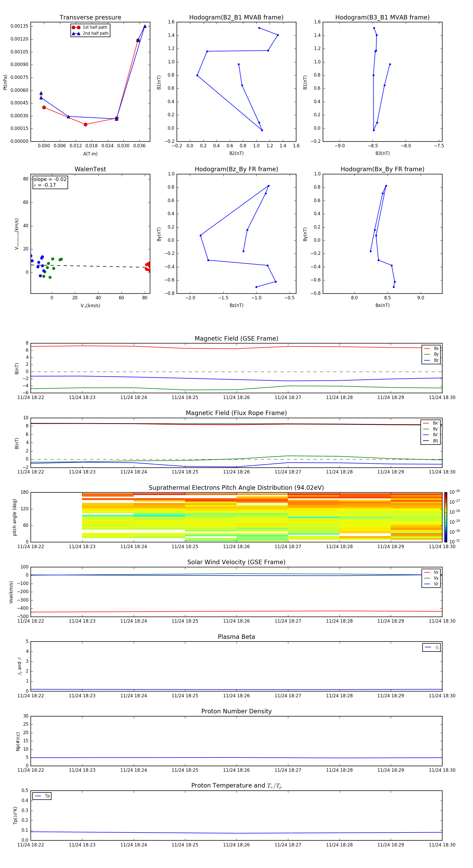473x868 pixels.
Task: Click the WalenTest plot title
Action: point(90,169)
